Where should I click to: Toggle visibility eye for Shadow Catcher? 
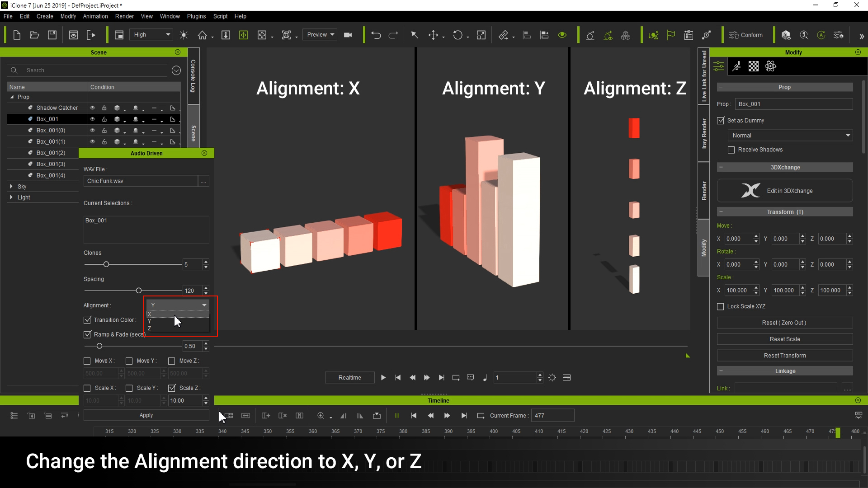[92, 108]
